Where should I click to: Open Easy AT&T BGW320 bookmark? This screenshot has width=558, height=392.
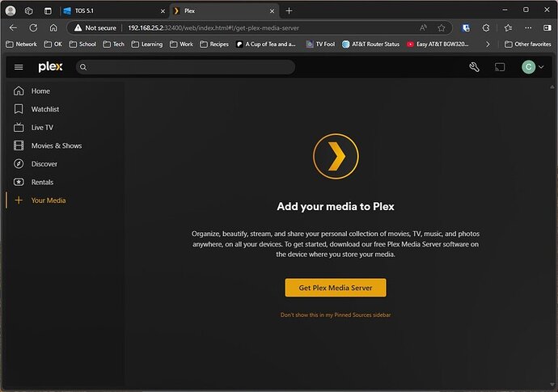(x=438, y=44)
